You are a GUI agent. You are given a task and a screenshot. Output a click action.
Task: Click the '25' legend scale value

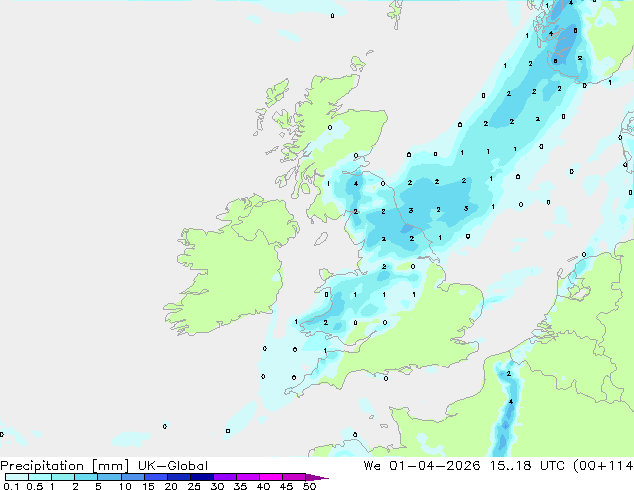194,486
